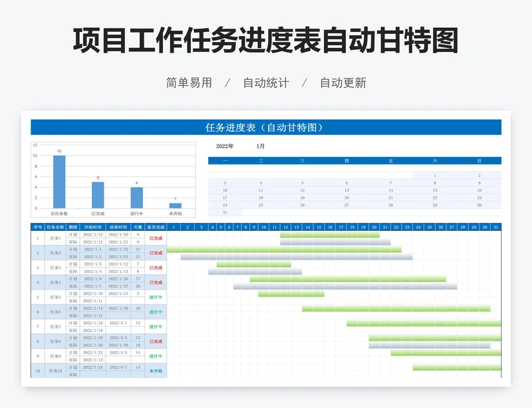Select the 任务10 name cell
532x408 pixels.
pyautogui.click(x=55, y=371)
